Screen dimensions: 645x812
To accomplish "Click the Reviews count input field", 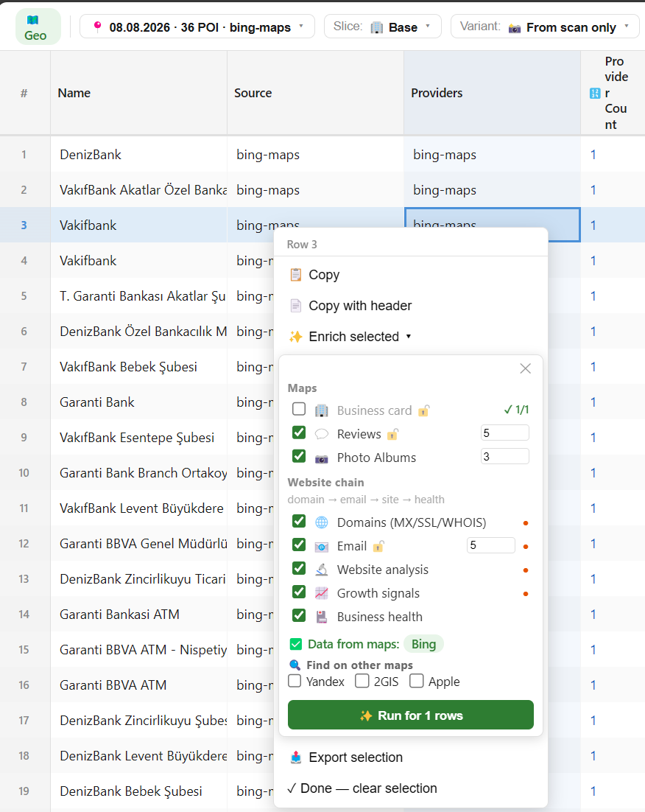I will point(504,433).
